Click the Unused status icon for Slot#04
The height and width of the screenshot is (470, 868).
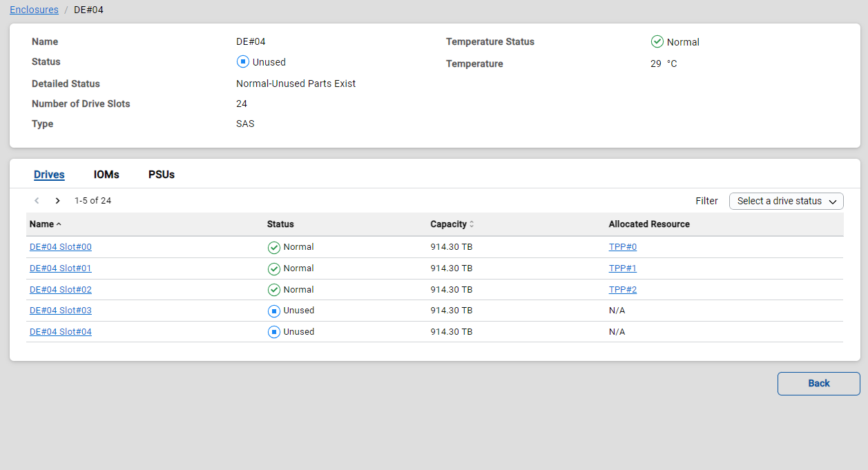(x=273, y=332)
